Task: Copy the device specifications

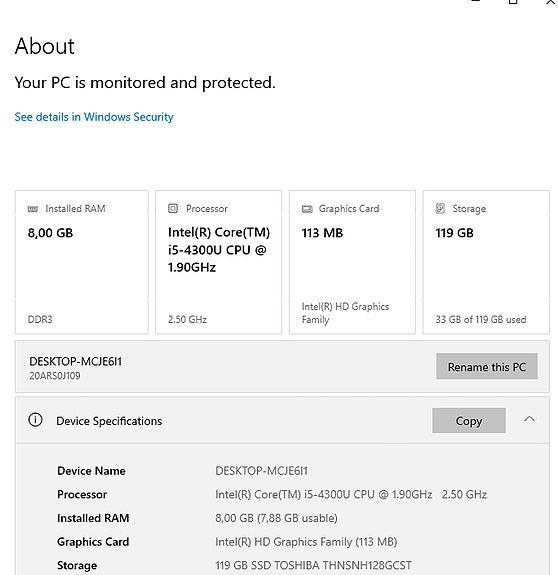Action: point(469,420)
